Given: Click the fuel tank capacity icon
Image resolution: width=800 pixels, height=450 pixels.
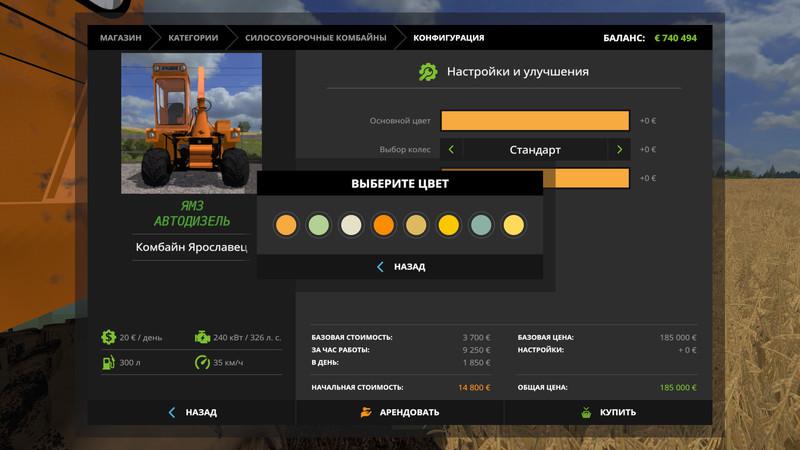Looking at the screenshot, I should [x=108, y=362].
